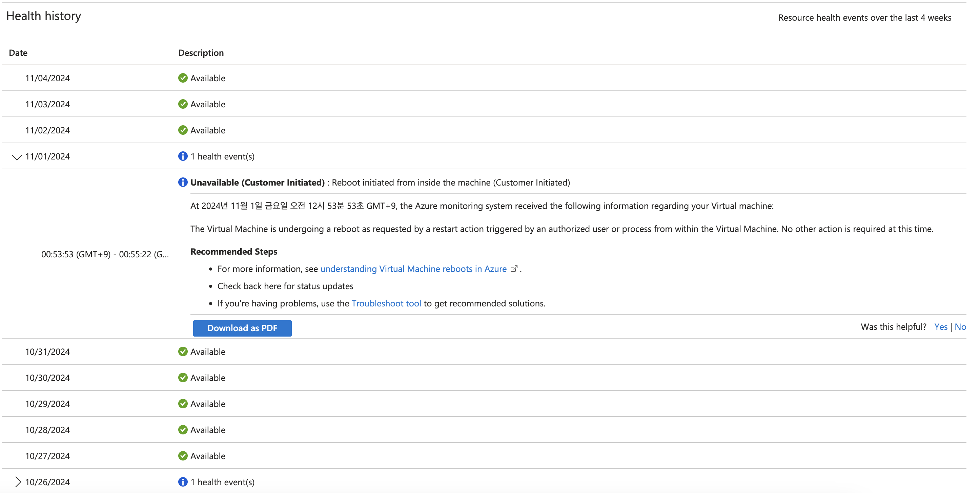
Task: Select the 10/26/2024 date text
Action: [x=47, y=483]
